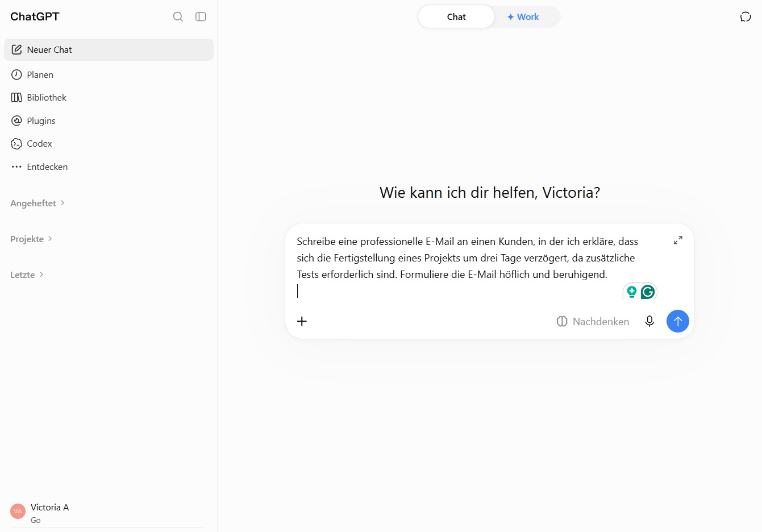Click the ChatGPT logo text
Image resolution: width=762 pixels, height=532 pixels.
tap(35, 16)
